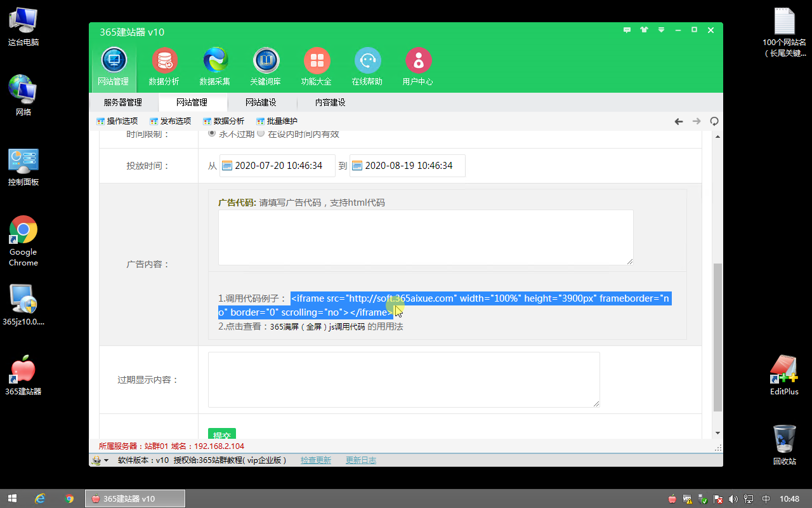The image size is (812, 508).
Task: Open 发布选项 menu
Action: [170, 121]
